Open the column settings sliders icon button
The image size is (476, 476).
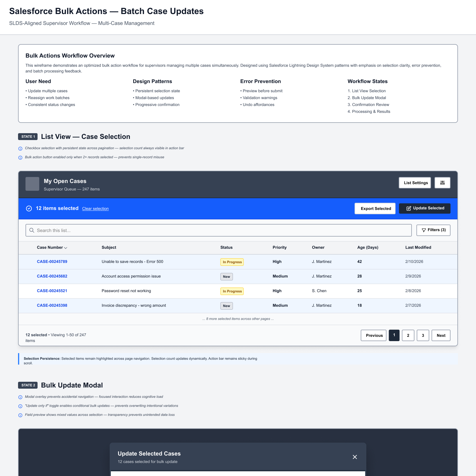(x=442, y=183)
